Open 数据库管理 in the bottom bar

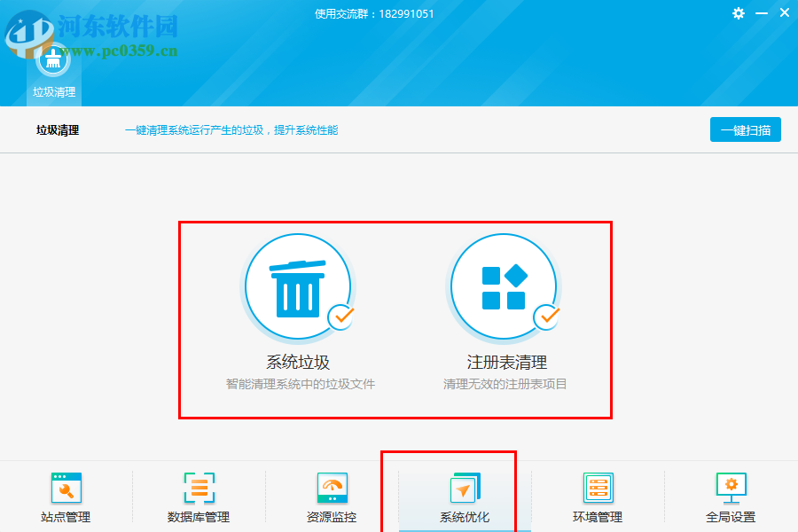coord(199,497)
